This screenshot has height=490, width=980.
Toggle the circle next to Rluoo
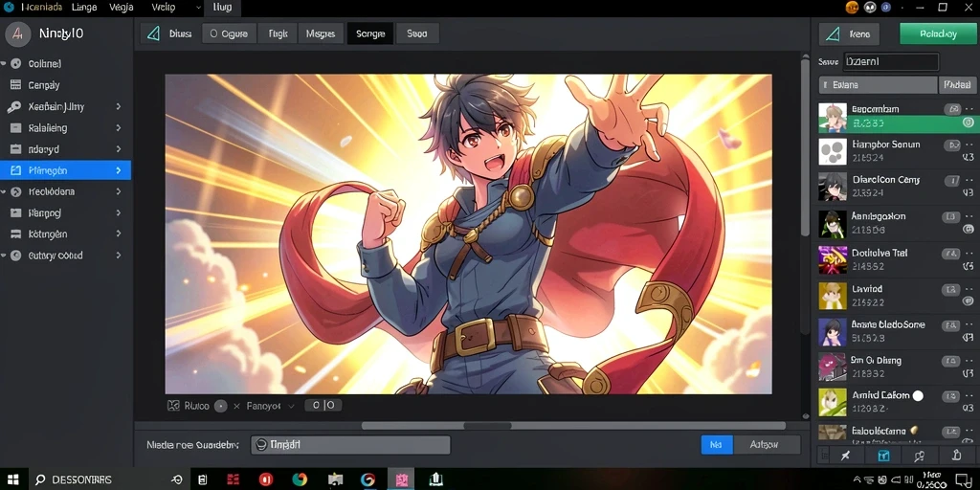(221, 406)
